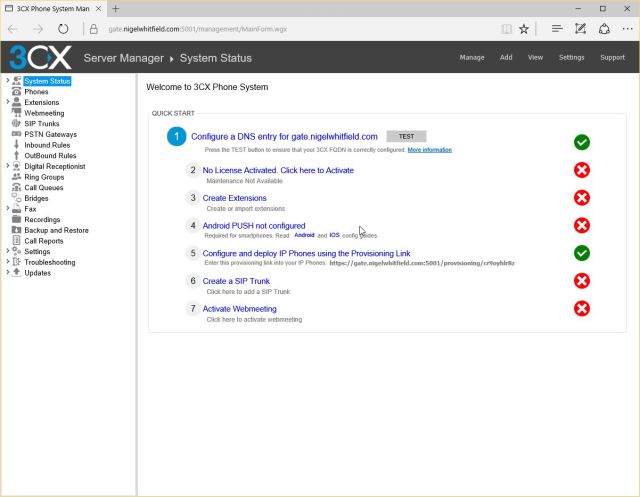This screenshot has height=497, width=640.
Task: Open Webmeeting from the sidebar tree
Action: point(44,113)
